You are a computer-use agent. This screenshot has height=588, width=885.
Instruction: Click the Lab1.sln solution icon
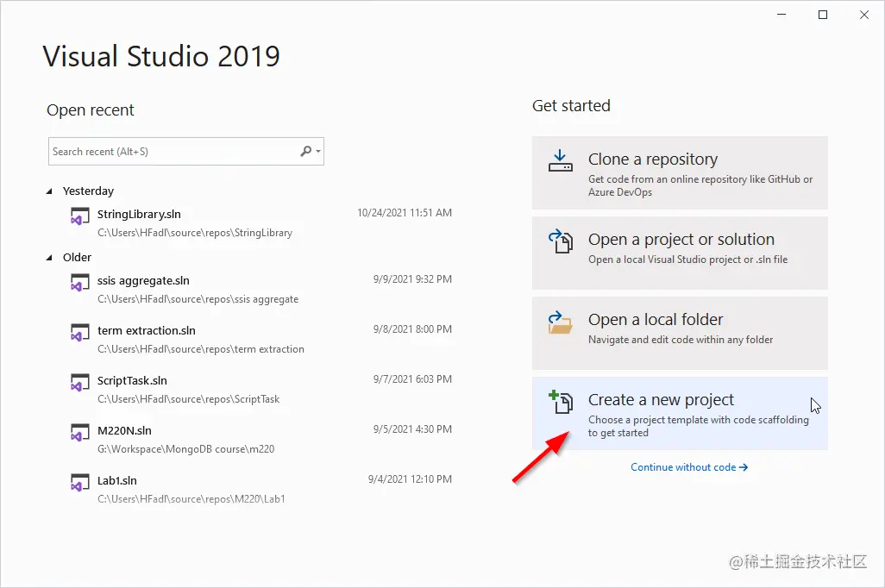(x=79, y=483)
